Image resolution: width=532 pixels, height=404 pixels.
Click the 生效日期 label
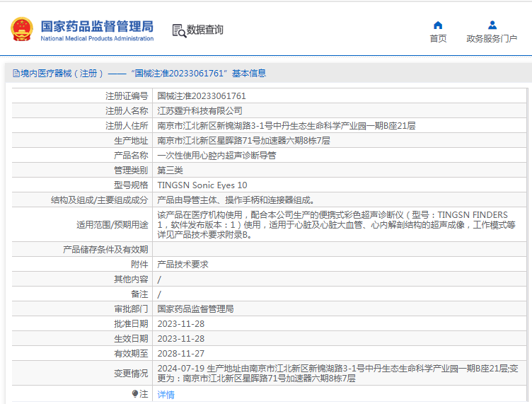tap(131, 338)
